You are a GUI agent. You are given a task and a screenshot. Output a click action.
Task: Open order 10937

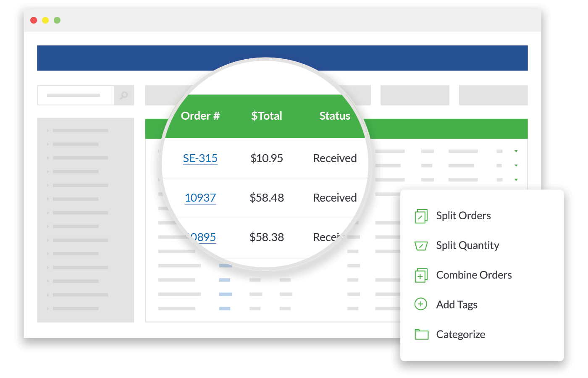click(x=200, y=197)
